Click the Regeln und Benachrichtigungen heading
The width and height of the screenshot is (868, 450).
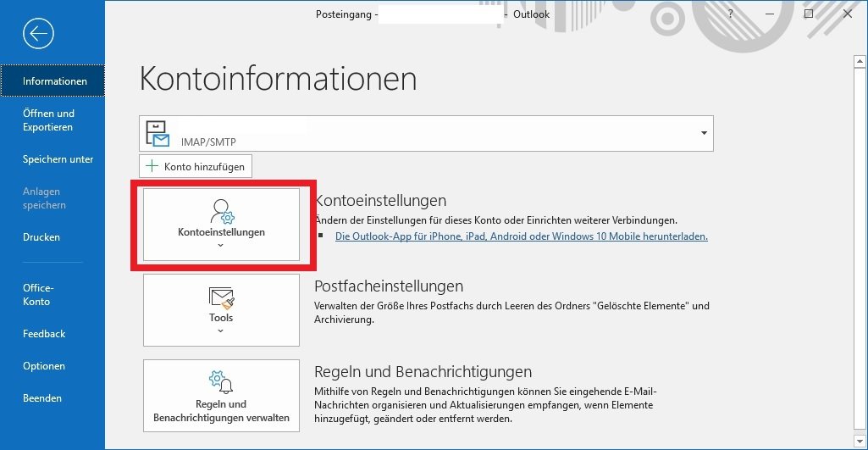[423, 370]
